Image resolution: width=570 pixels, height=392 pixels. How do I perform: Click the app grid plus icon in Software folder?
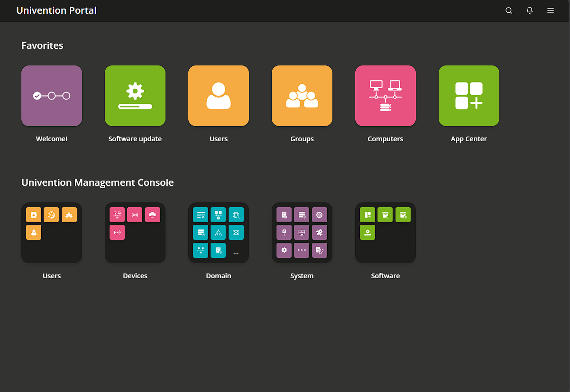tap(368, 215)
